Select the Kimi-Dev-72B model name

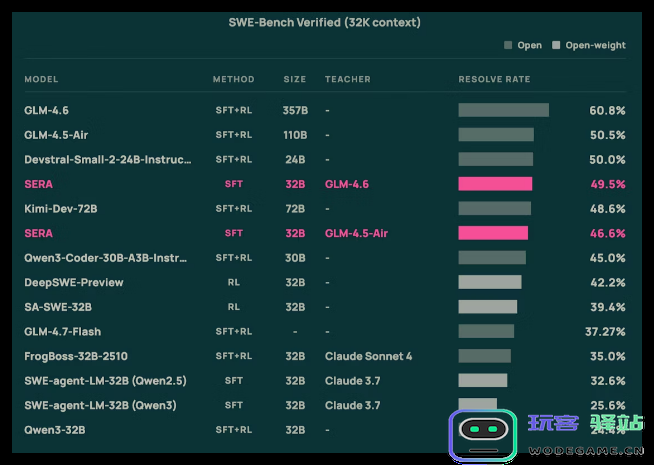[61, 209]
